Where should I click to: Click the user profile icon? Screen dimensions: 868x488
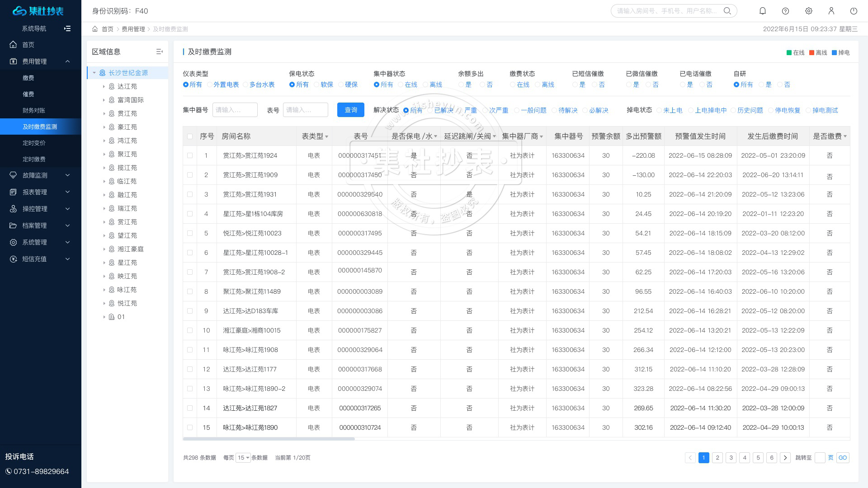click(831, 11)
